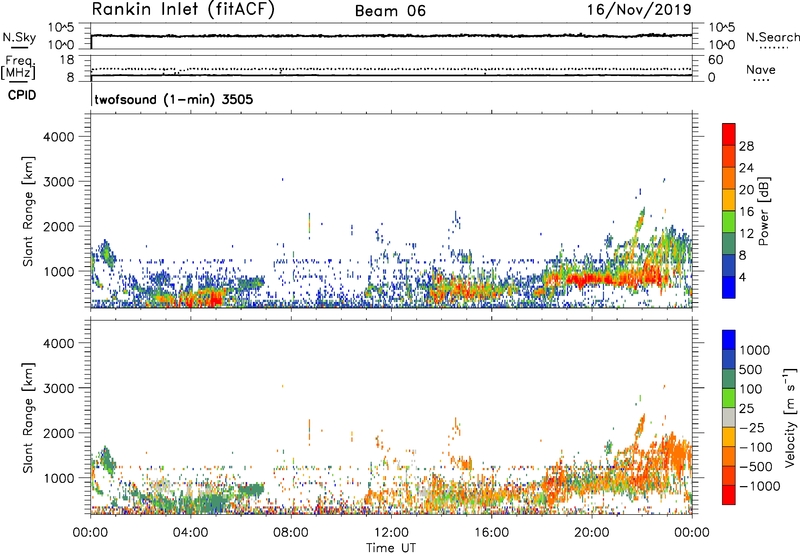Select the teal 100–500 velocity color bar segment
Screen dimensions: 800x554
[x=729, y=379]
